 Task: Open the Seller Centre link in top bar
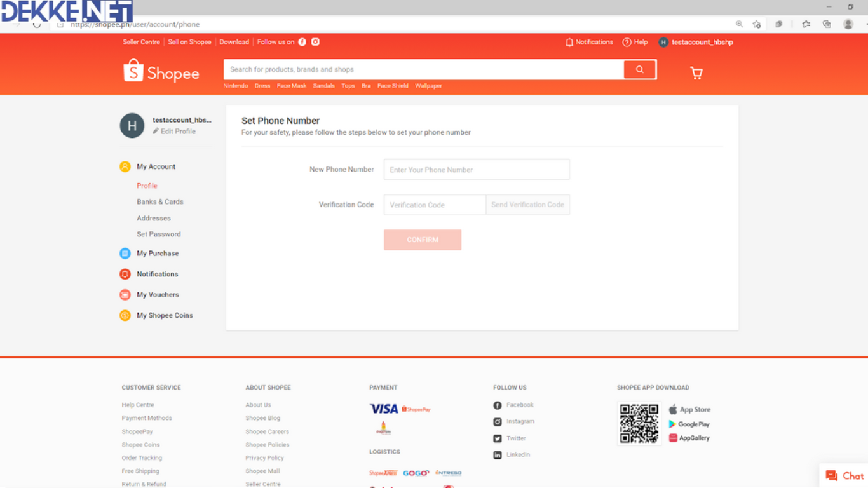coord(141,42)
